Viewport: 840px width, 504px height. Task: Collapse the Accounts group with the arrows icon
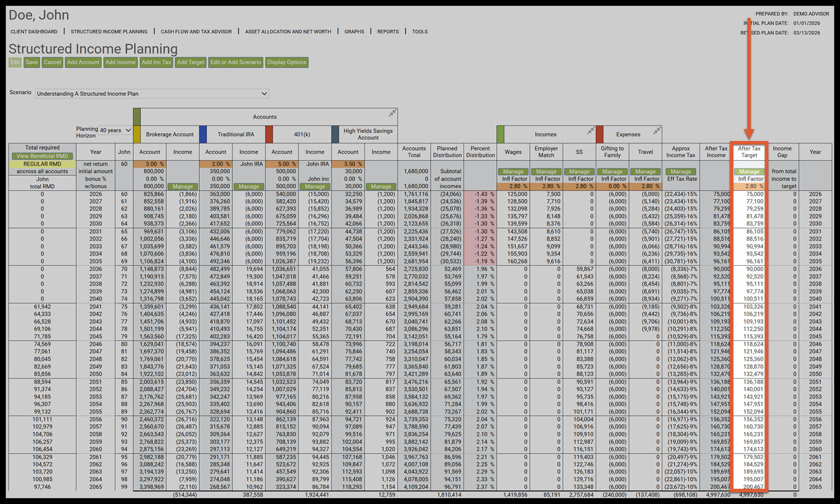click(392, 113)
